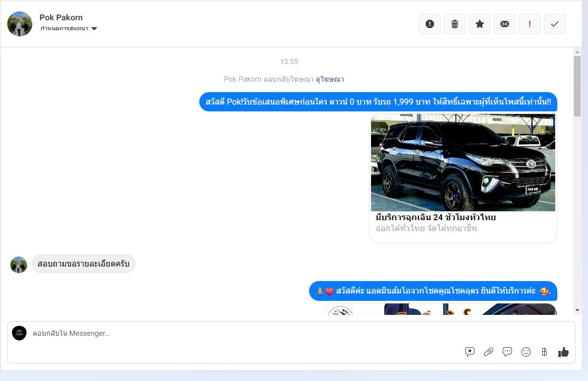
Task: Open saved replies star-bubble icon
Action: 470,352
